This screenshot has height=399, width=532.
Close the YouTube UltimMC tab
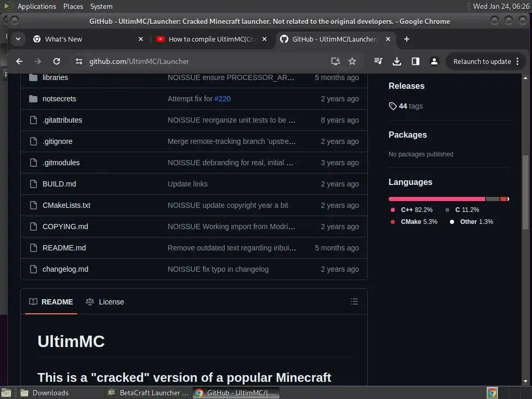[x=264, y=39]
